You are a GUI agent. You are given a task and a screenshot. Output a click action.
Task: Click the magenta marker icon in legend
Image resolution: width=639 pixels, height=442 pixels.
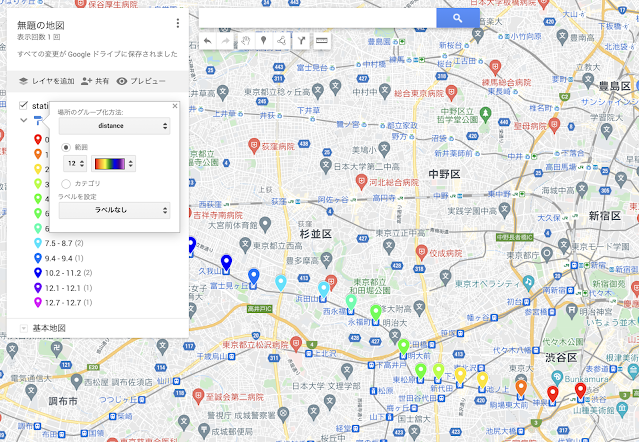37,302
